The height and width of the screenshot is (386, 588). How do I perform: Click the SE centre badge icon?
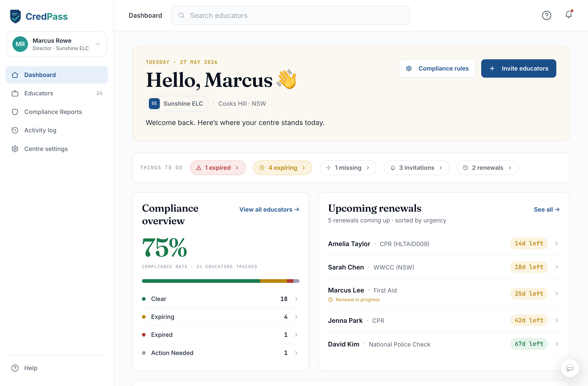click(154, 103)
